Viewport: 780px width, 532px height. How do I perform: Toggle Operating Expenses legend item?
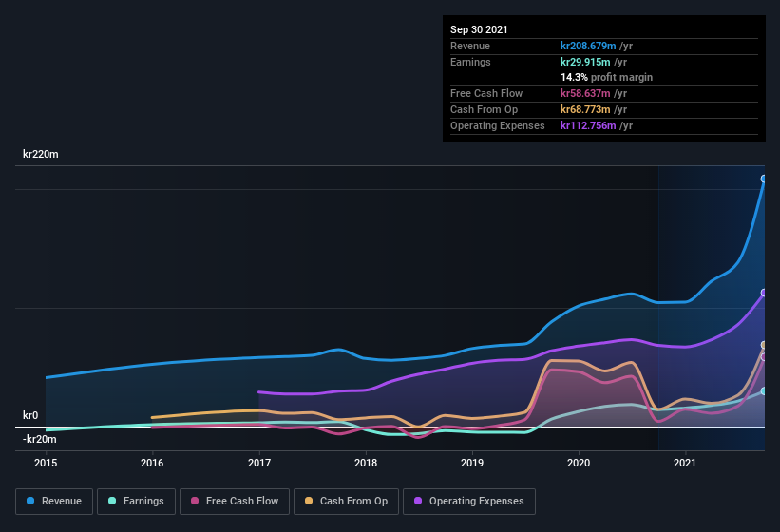point(468,501)
